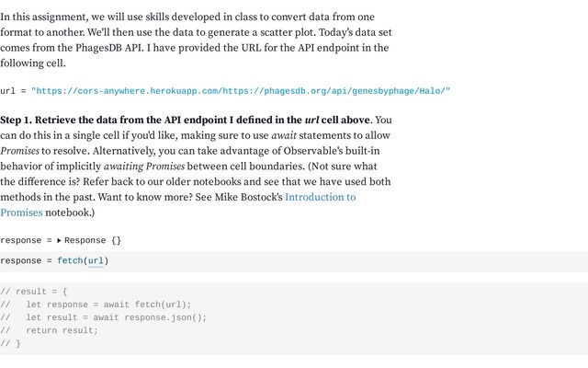Select the italic url word in Step 1
The image size is (588, 368).
point(311,121)
